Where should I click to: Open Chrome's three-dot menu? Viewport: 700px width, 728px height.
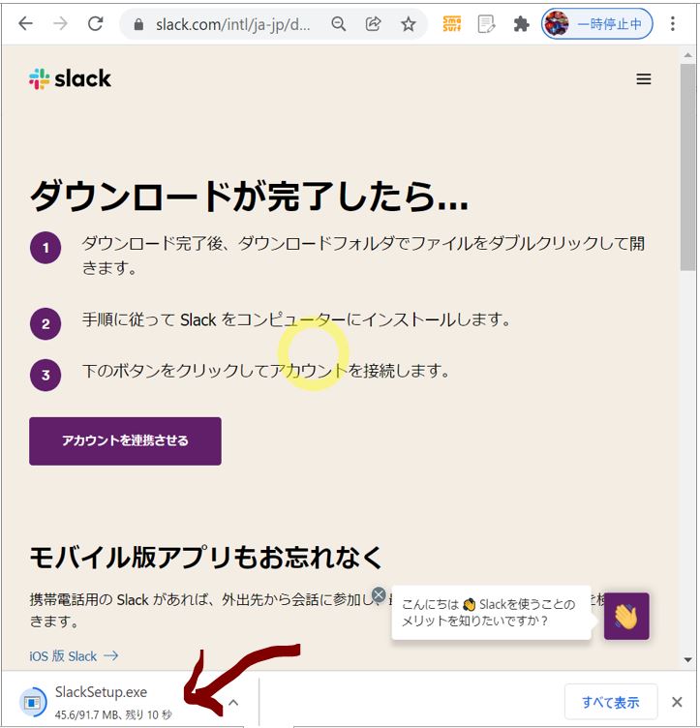click(674, 24)
